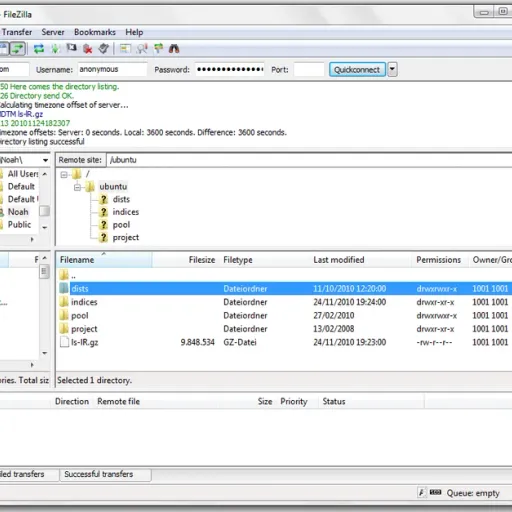Select dists in the remote tree
This screenshot has width=512, height=512.
(121, 199)
